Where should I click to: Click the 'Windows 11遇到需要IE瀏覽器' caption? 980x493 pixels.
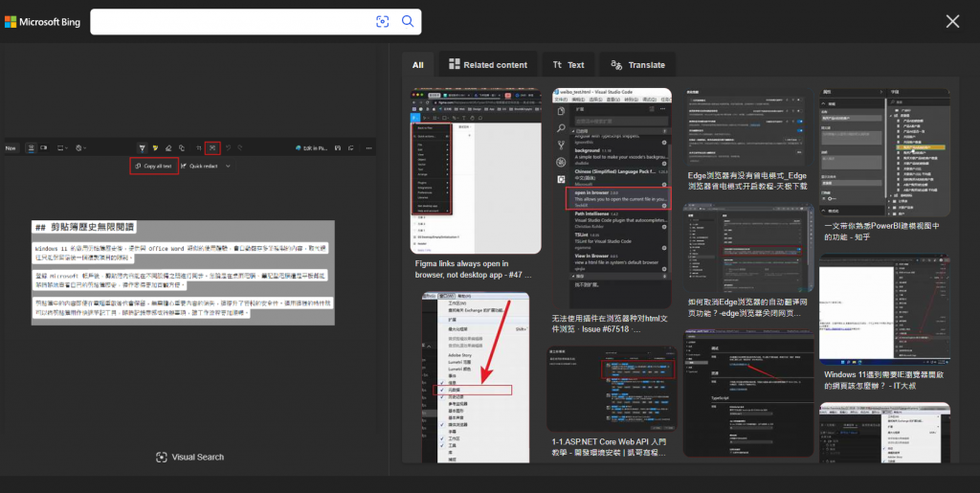point(883,380)
